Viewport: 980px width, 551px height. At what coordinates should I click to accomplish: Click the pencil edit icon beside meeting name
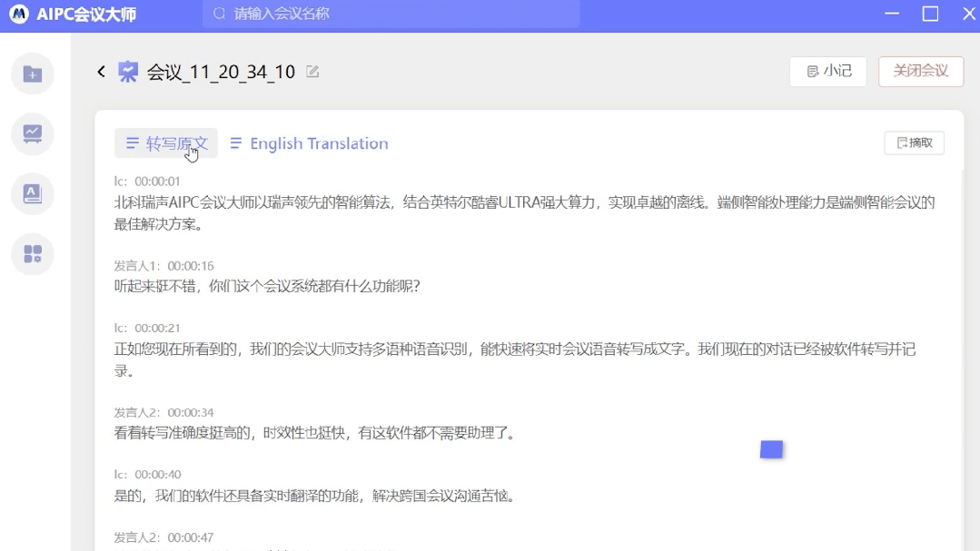tap(312, 72)
